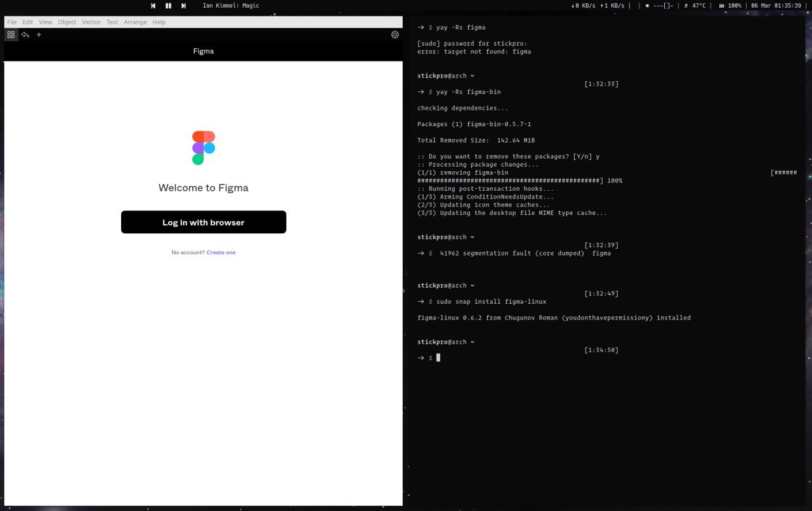Viewport: 812px width, 511px height.
Task: Select the Figma tab title
Action: [204, 51]
